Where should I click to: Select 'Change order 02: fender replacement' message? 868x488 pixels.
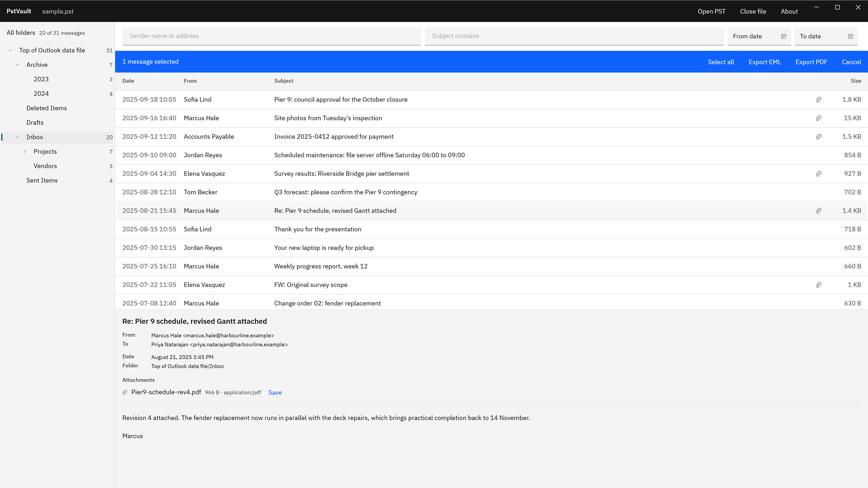[491, 302]
